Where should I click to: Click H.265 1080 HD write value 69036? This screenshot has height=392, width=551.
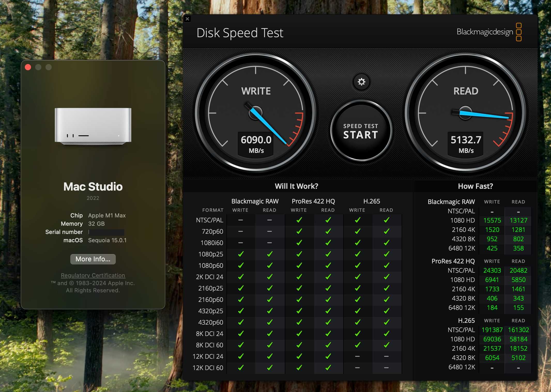[492, 339]
